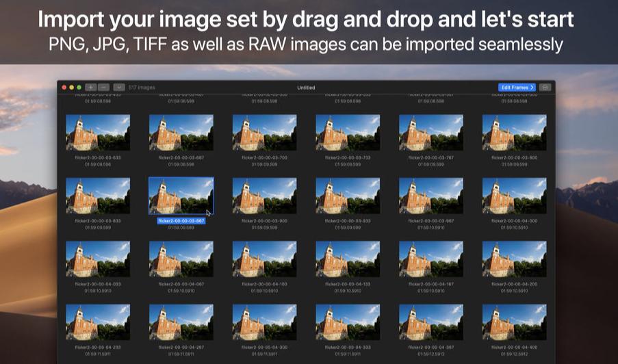Select thumbnail flicker2-00-00-04-333

(x=348, y=322)
